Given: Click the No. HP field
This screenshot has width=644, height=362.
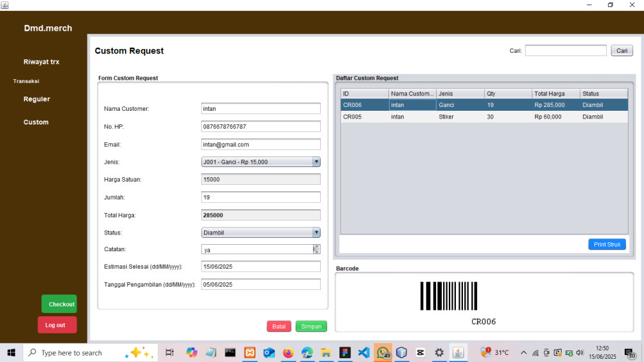Looking at the screenshot, I should (261, 126).
